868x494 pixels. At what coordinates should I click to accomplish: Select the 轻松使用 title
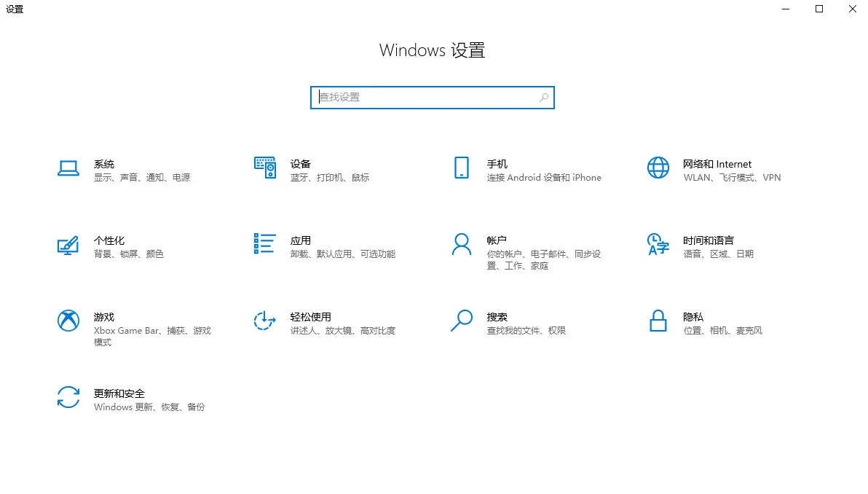point(310,317)
